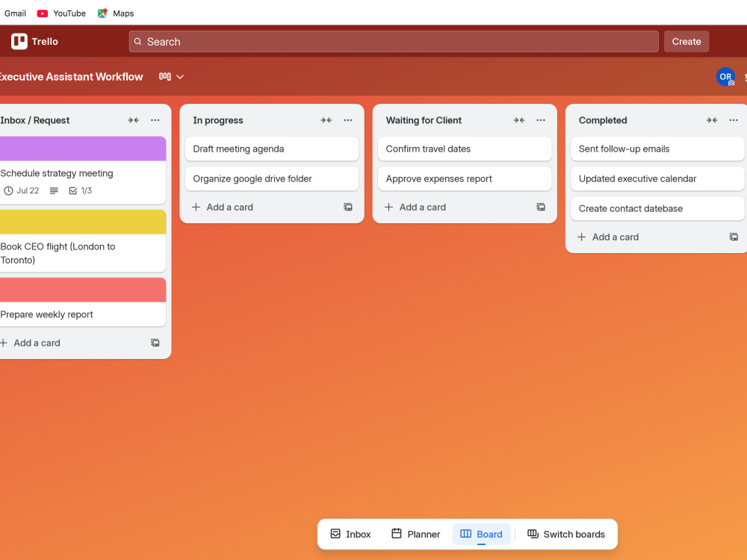Click the yellow cover on CEO flight card
Screen dimensions: 747x560
click(x=82, y=222)
